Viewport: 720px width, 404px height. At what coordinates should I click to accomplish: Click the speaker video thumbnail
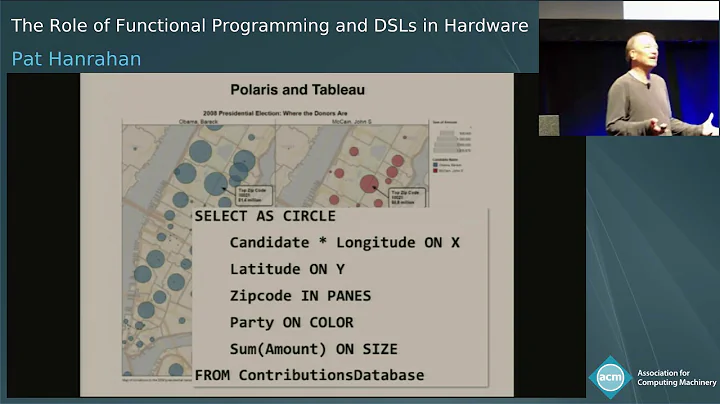point(629,68)
